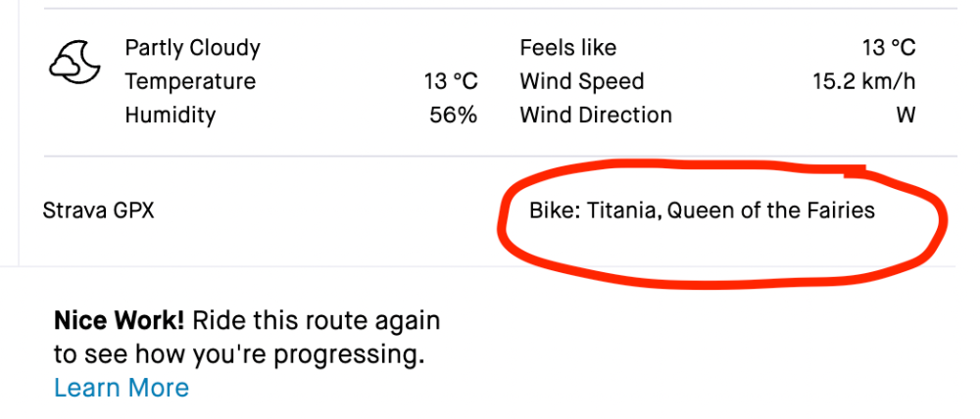The image size is (980, 419).
Task: Click the Ride this route again text
Action: [x=317, y=320]
